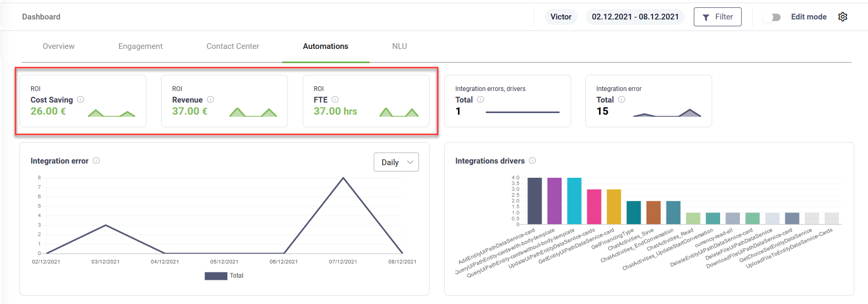This screenshot has height=304, width=868.
Task: Open the date range 02.12.2021 - 08.12.2021 picker
Action: coord(635,17)
